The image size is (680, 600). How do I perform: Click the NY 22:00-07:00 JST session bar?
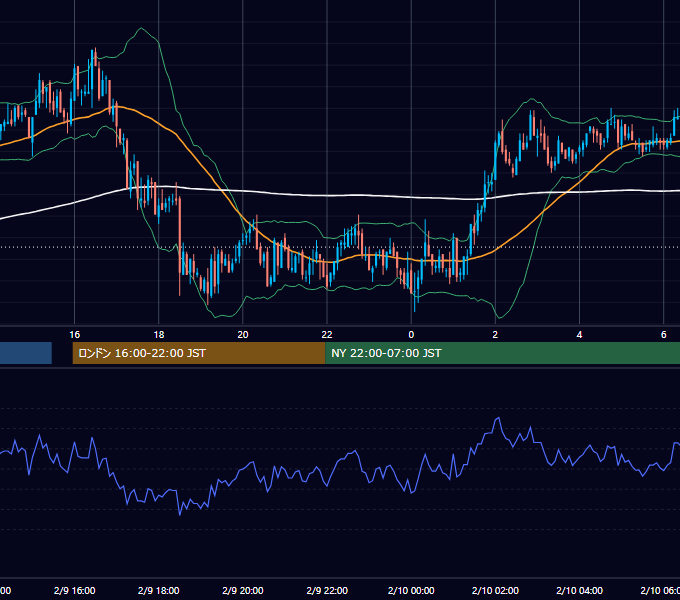[x=503, y=353]
